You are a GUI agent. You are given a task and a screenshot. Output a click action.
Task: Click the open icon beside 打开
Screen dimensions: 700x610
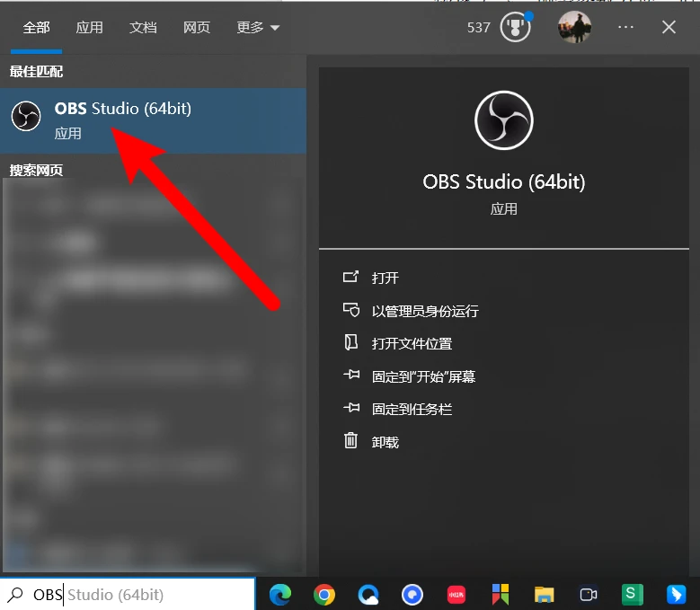point(350,277)
